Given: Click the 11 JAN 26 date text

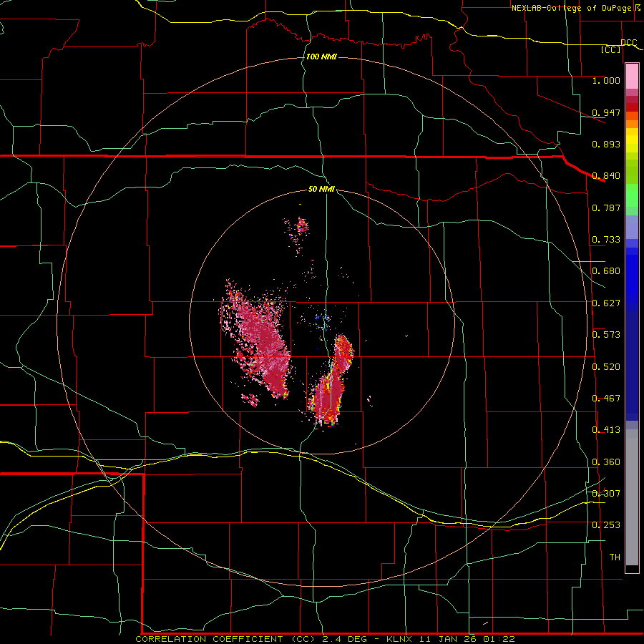Looking at the screenshot, I should 447,639.
